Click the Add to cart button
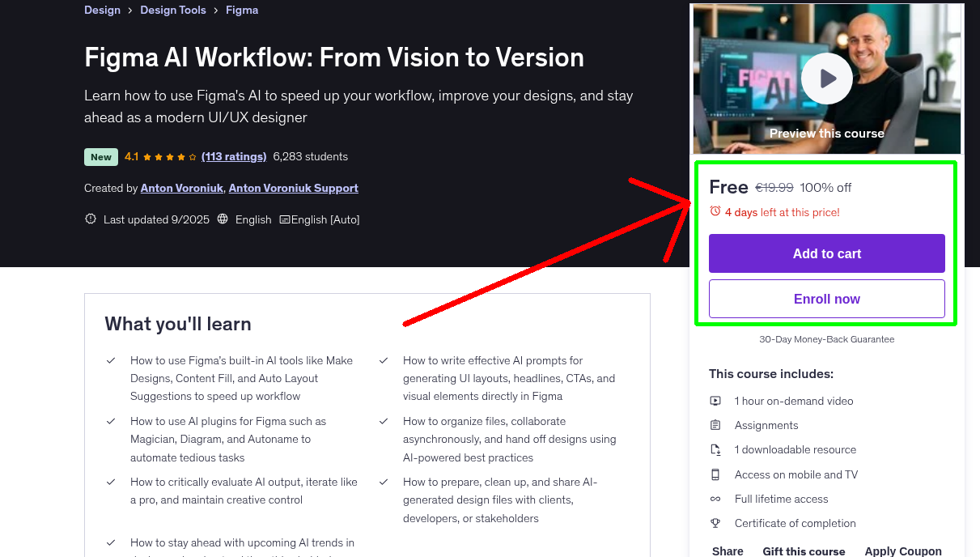The height and width of the screenshot is (557, 980). (827, 253)
